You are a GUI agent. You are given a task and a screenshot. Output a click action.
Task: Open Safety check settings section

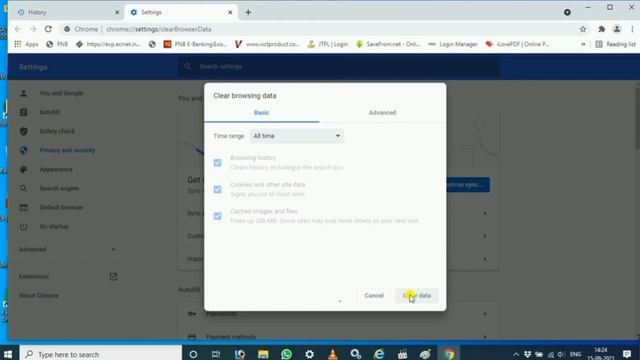57,131
